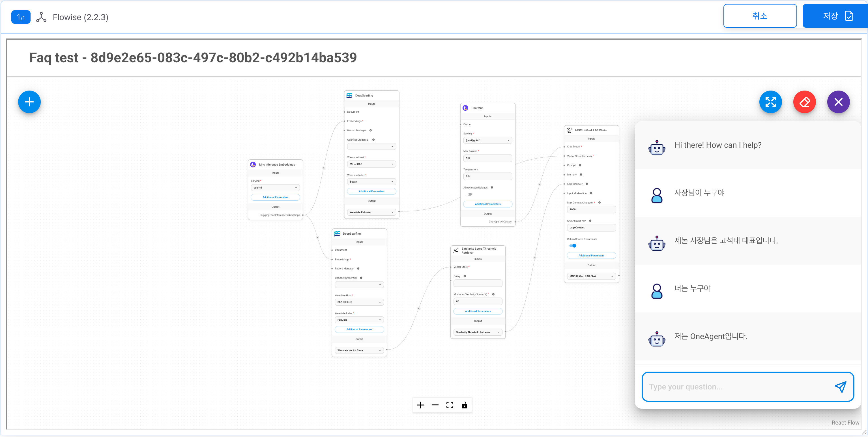Zoom in the canvas with plus control

pos(420,405)
